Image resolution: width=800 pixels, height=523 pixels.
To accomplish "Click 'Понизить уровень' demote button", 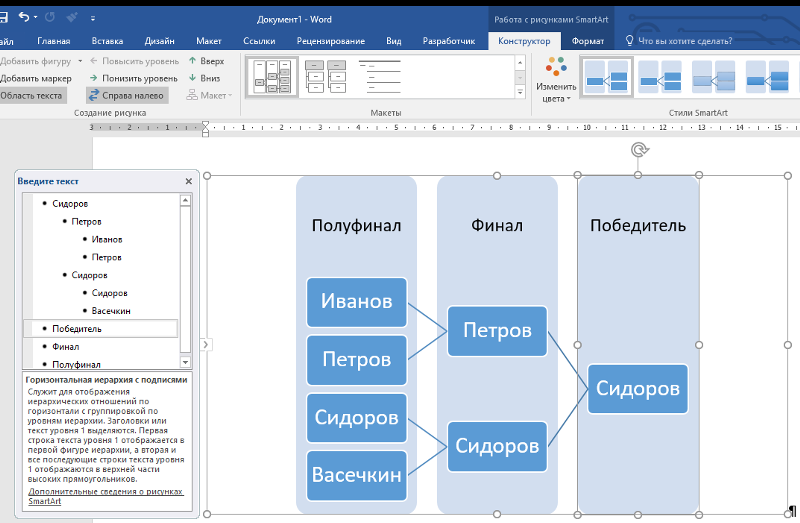I will [x=134, y=78].
